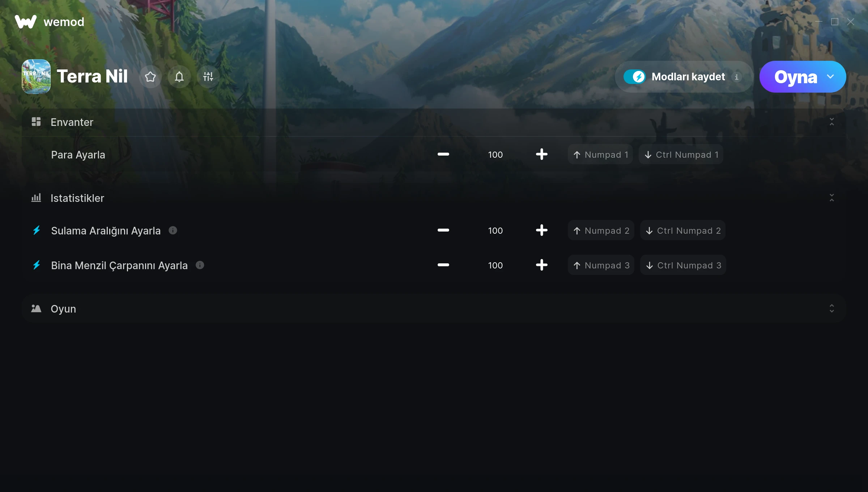Increase Para Ayarla value with plus
Screen dimensions: 868x492
541,154
